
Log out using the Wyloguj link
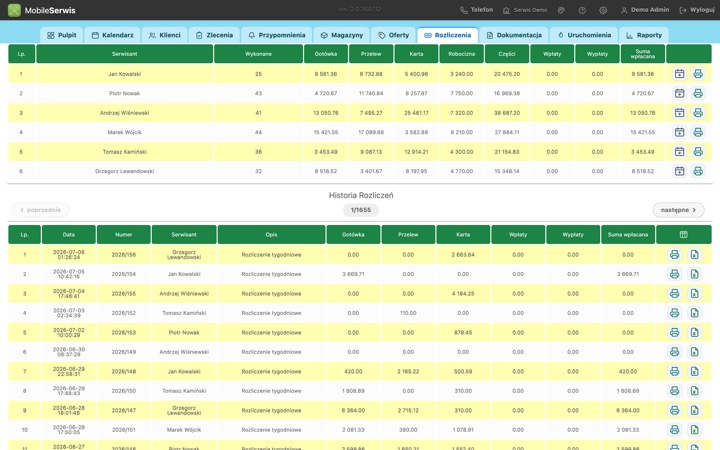point(697,10)
